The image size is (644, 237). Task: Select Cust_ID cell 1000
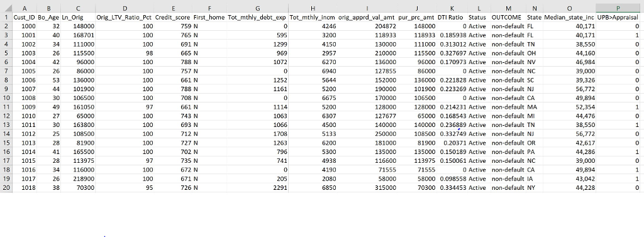tap(25, 26)
